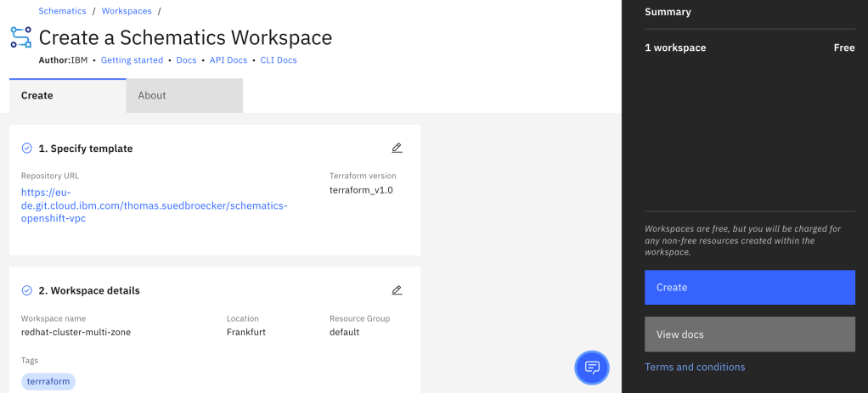868x393 pixels.
Task: Click checkmark icon beside Specify template
Action: pyautogui.click(x=27, y=149)
